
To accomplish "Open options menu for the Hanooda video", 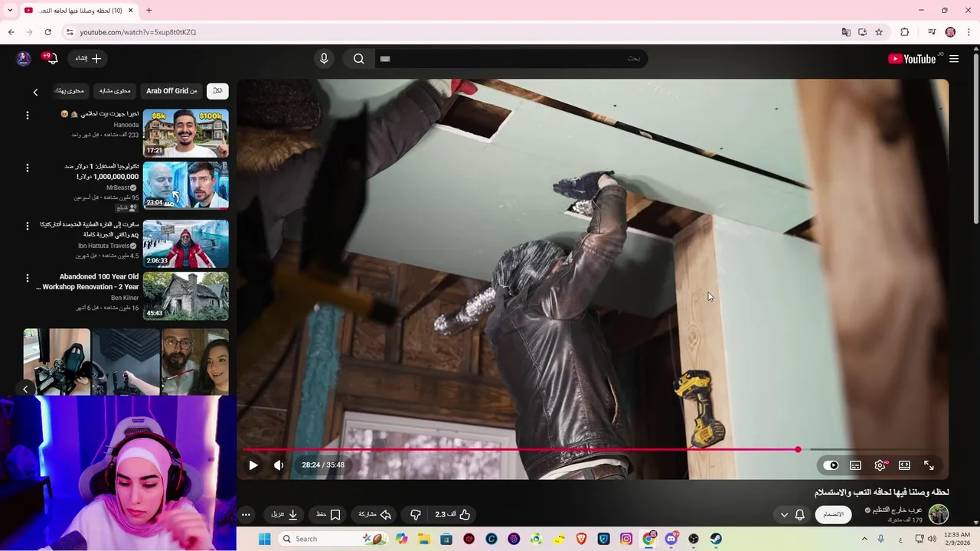I will [28, 116].
